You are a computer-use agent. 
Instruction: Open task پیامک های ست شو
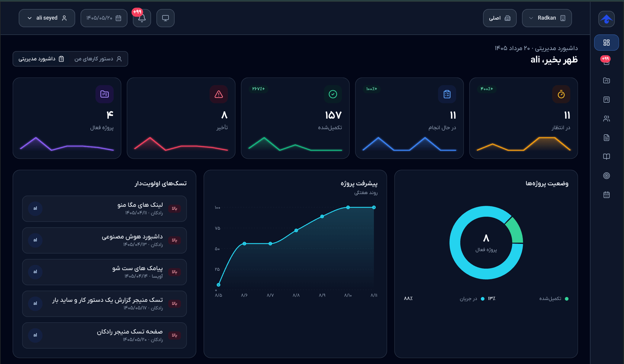105,272
